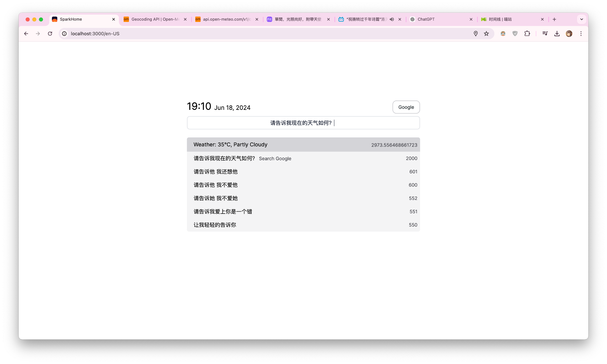Screen dimensions: 607x364
Task: Mute the playing 祝祷转过千年诗篇 tab speaker icon
Action: (392, 19)
